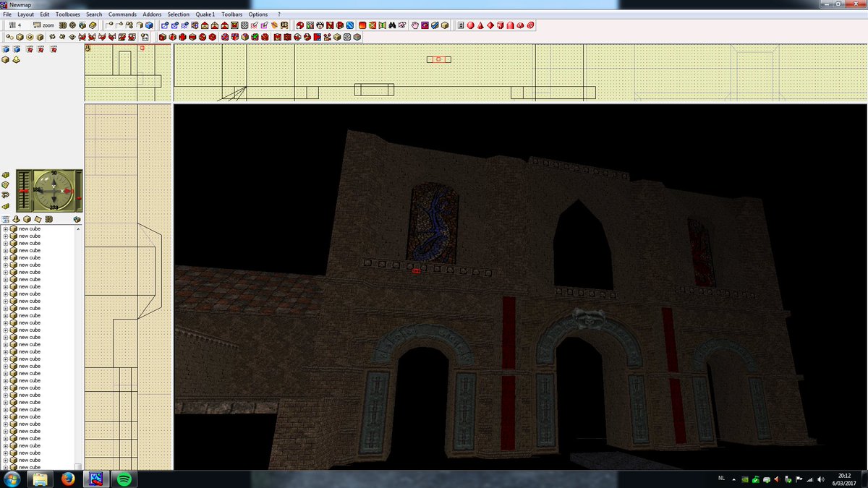Viewport: 868px width, 488px height.
Task: Select the blue cube icon in top toolbar
Action: coord(149,25)
